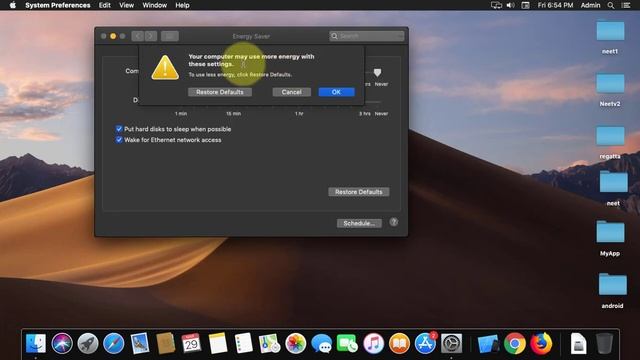Open iBooks orange icon in Dock

pos(399,343)
